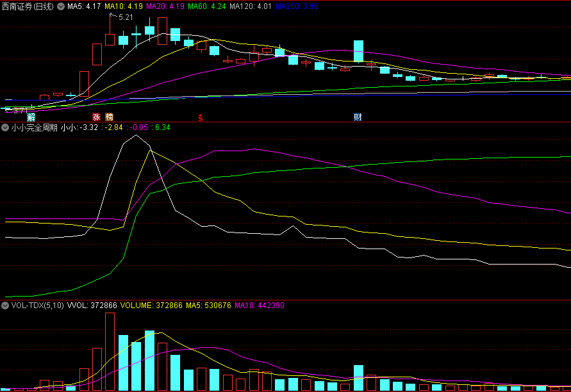
Task: Select the volume MA10: 442390 value
Action: 260,306
